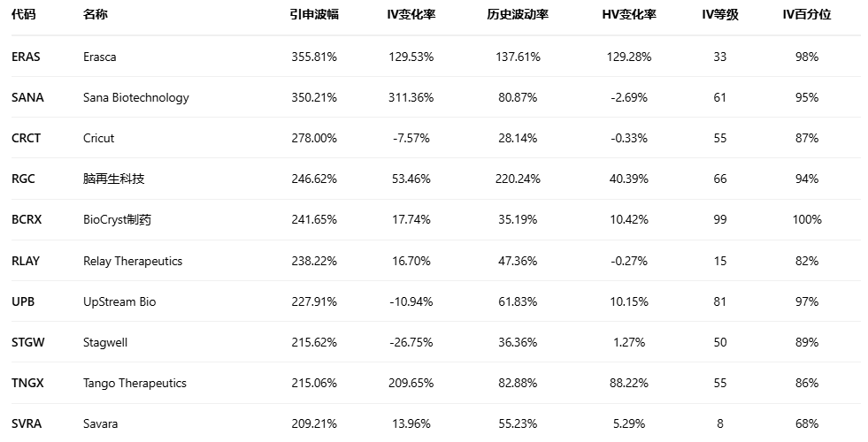
Task: Open BCRX ticker details
Action: [x=27, y=219]
